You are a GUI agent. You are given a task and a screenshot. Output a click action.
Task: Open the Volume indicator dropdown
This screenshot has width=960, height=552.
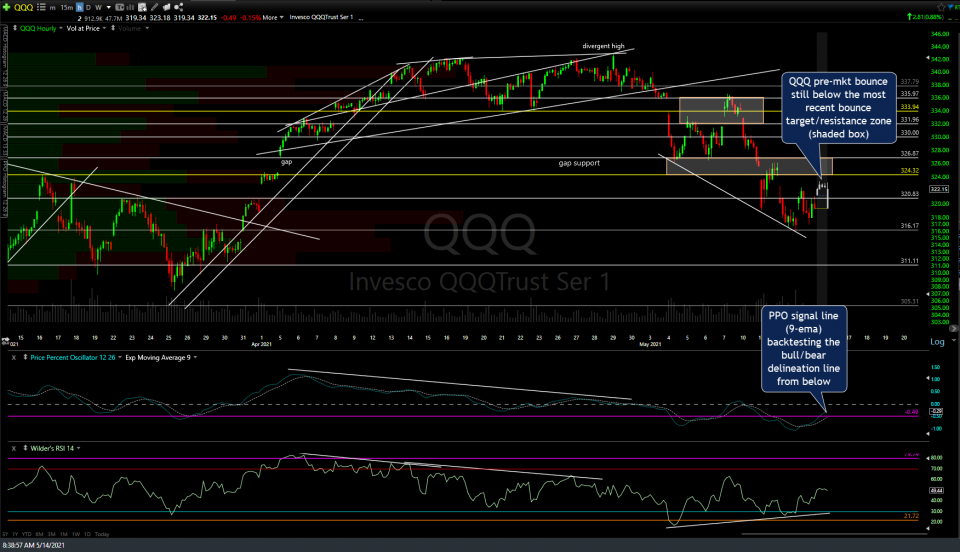(147, 28)
